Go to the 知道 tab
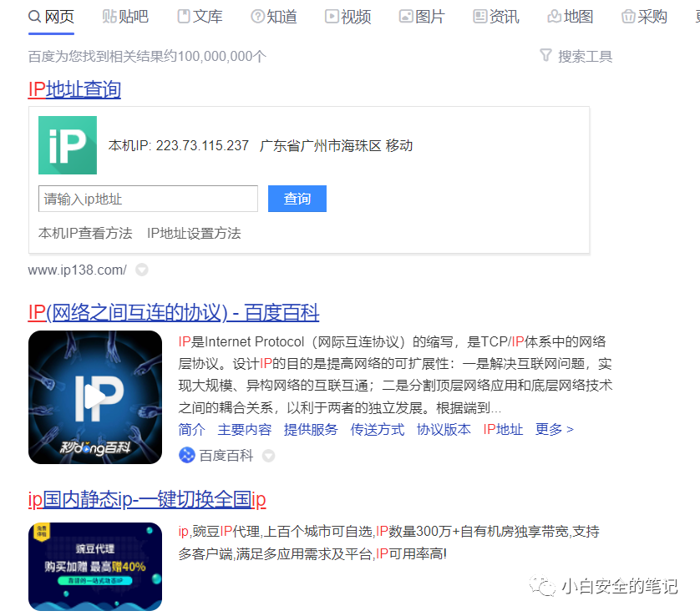This screenshot has width=700, height=616. coord(274,17)
